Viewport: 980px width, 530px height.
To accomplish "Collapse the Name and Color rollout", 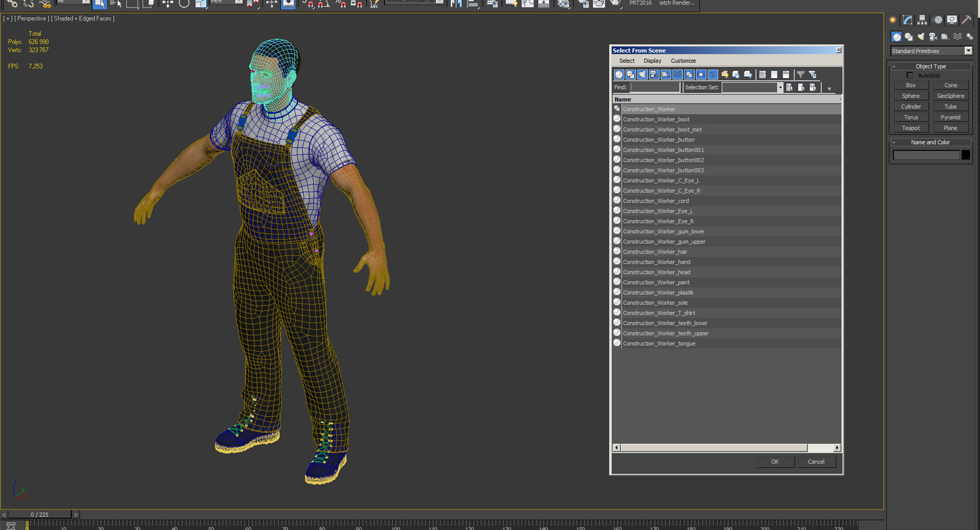I will pos(931,142).
